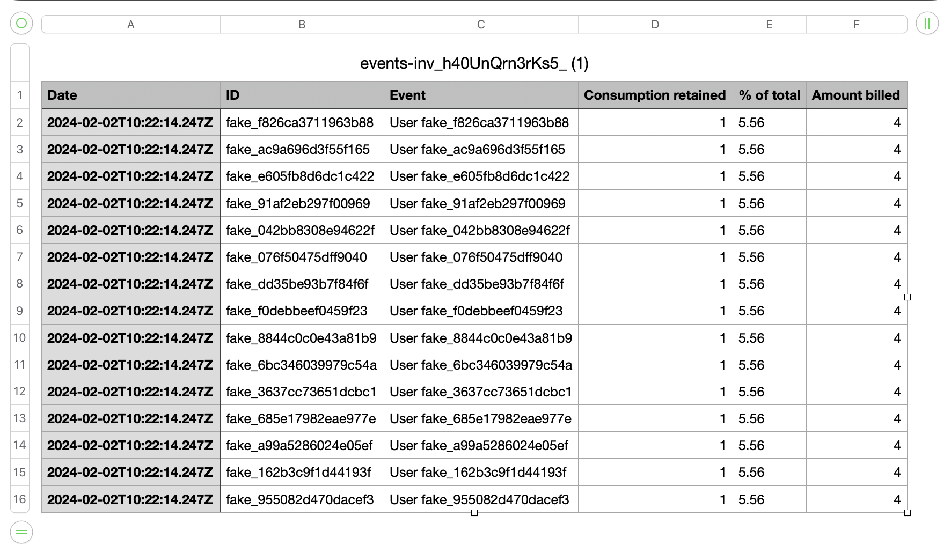This screenshot has height=560, width=951.
Task: Select column C header
Action: pos(481,24)
